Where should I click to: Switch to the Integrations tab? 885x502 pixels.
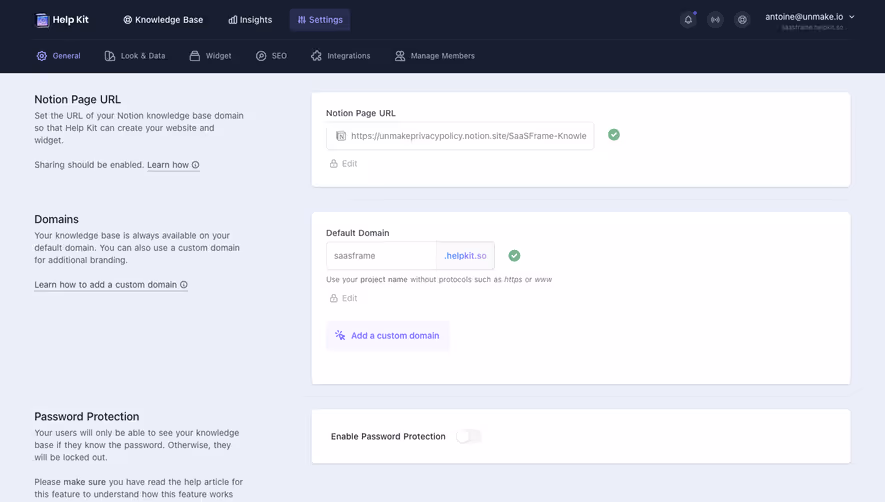point(341,56)
